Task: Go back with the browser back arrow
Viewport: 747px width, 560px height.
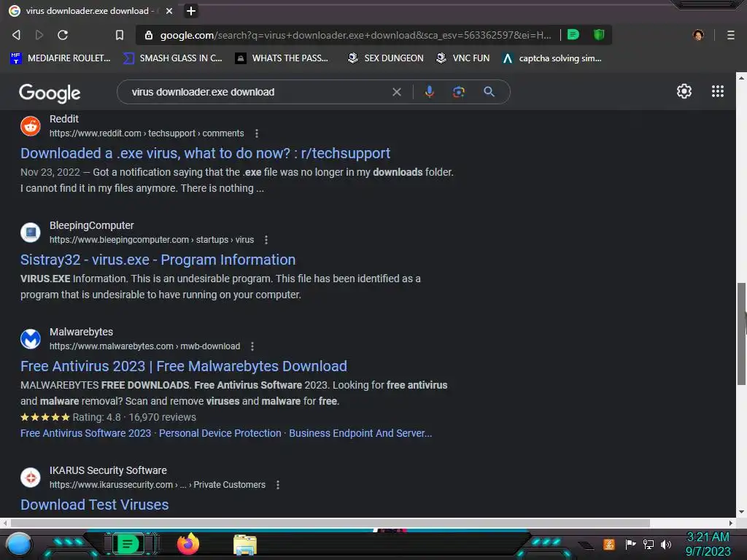Action: click(x=16, y=35)
